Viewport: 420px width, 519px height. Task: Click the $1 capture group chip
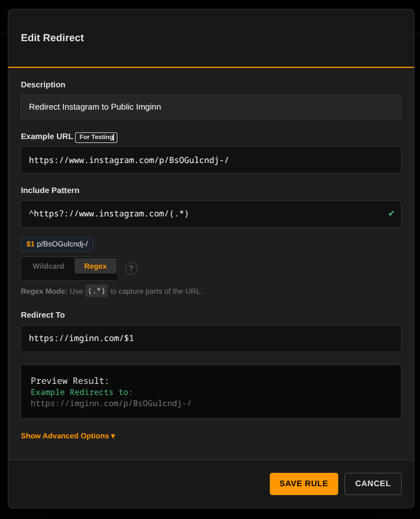(57, 244)
